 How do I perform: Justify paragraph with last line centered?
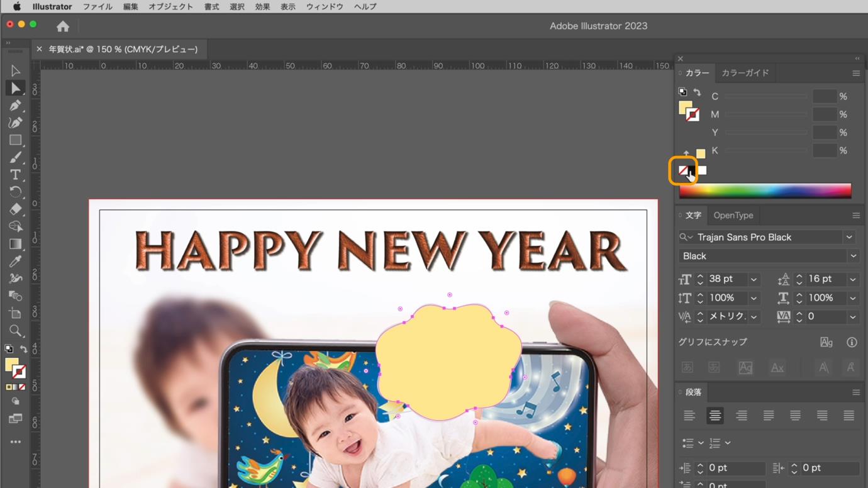tap(796, 416)
